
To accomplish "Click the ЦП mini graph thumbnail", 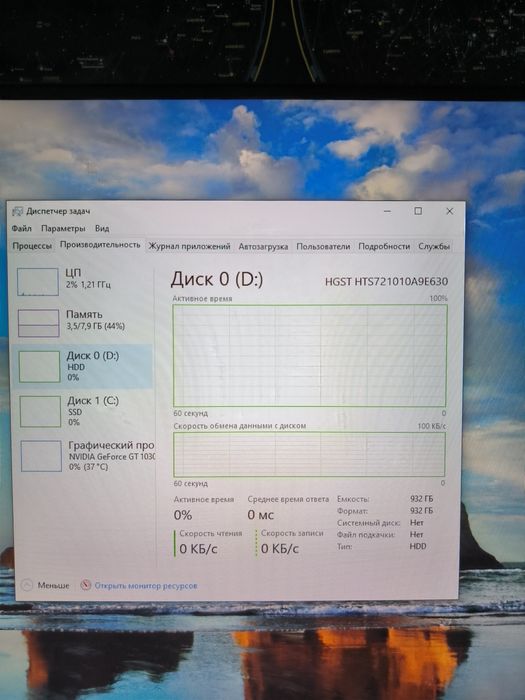I will tap(38, 282).
